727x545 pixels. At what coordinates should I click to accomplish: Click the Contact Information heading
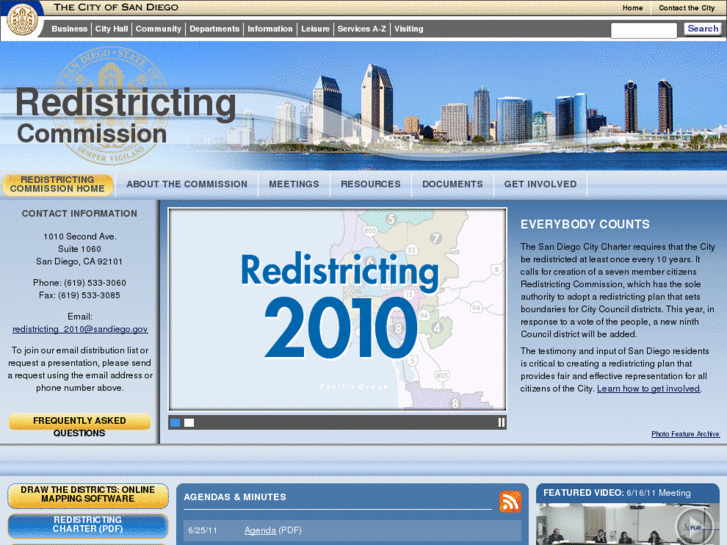[x=79, y=214]
